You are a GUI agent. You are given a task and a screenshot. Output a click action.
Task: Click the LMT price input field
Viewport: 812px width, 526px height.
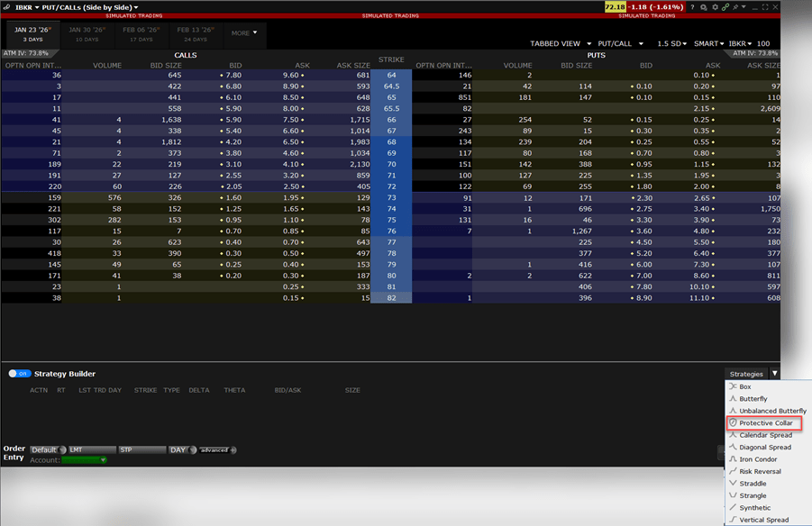tap(92, 449)
